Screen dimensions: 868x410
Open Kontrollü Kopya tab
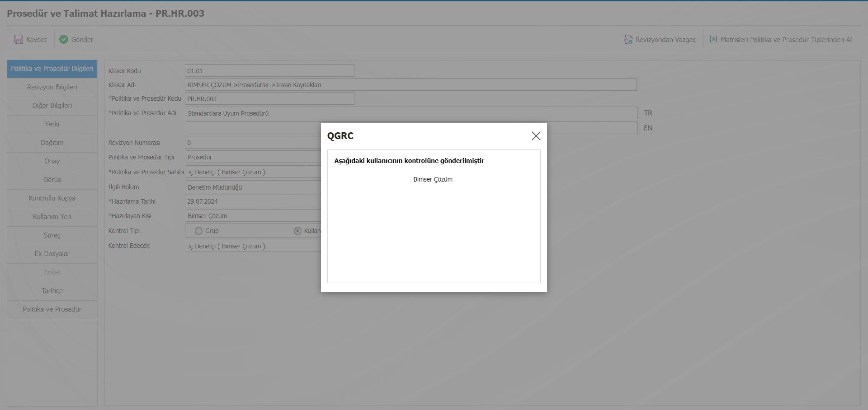click(52, 198)
